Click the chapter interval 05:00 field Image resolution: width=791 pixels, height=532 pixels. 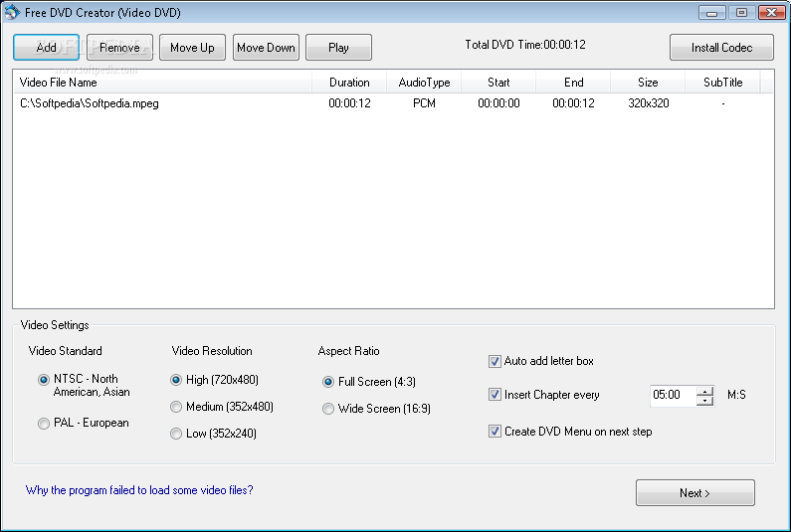tap(673, 395)
